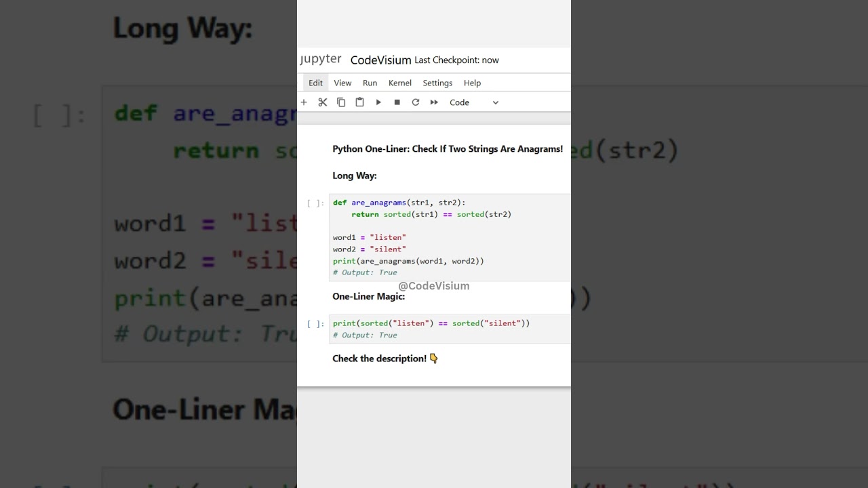This screenshot has width=868, height=488.
Task: Click inside the one-liner print code cell
Action: pos(450,329)
